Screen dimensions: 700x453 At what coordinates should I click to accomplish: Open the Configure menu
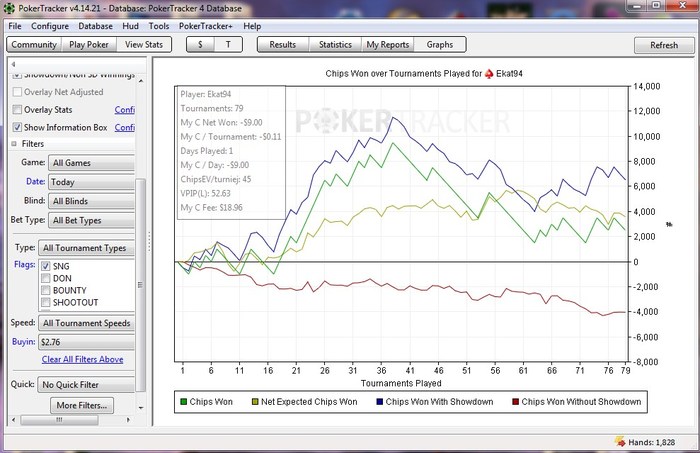click(x=50, y=26)
